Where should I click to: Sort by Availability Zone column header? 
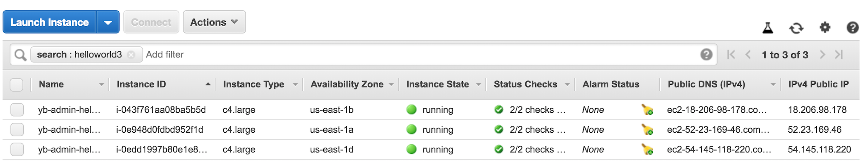point(347,84)
